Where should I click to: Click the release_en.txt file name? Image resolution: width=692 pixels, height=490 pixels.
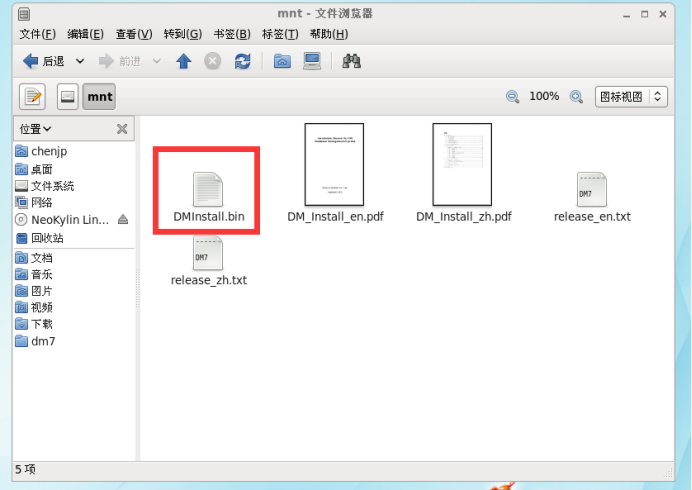[x=592, y=217]
